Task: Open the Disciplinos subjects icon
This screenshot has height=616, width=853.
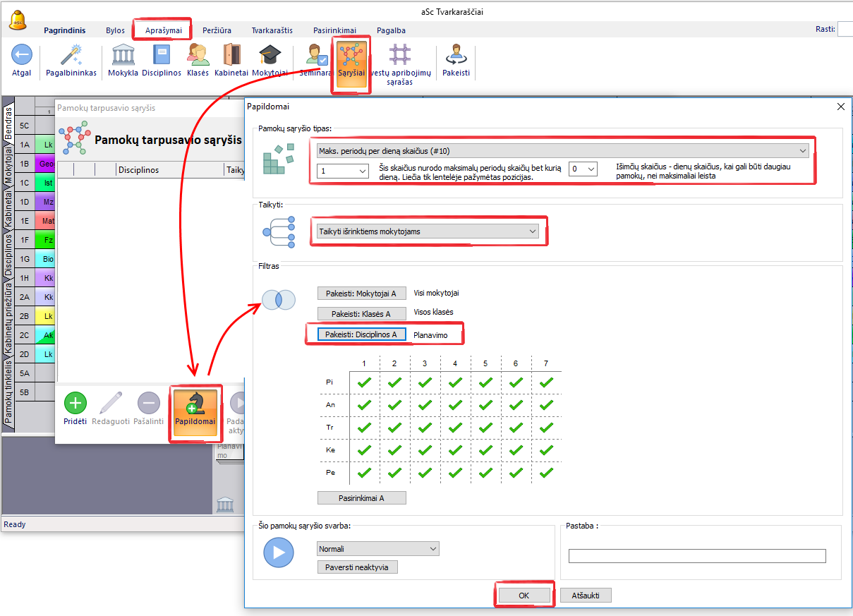Action: pyautogui.click(x=162, y=56)
